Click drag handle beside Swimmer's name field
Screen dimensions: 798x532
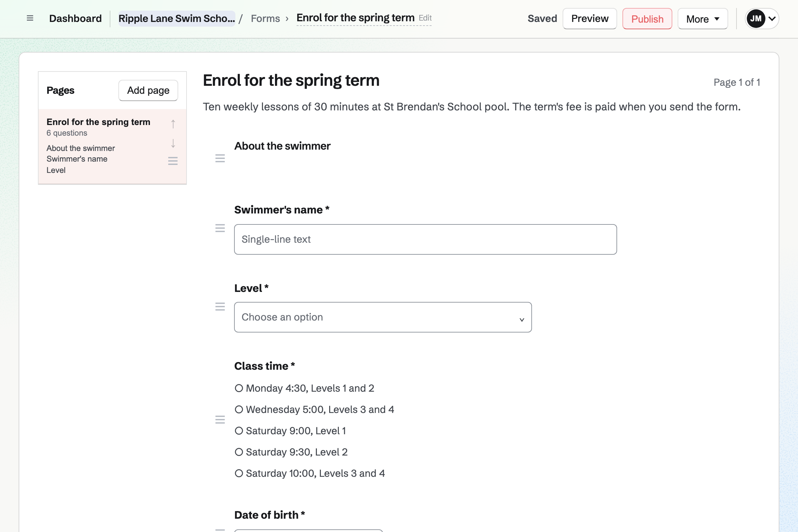click(x=220, y=228)
